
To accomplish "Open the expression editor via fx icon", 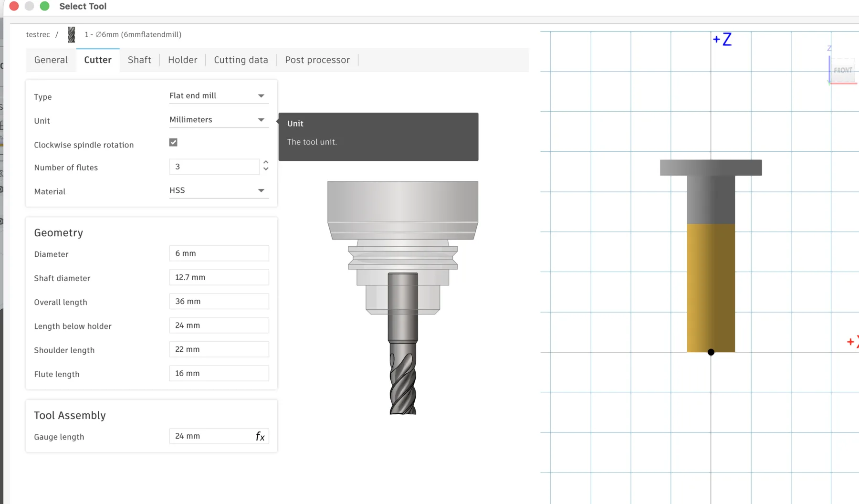I will point(260,436).
